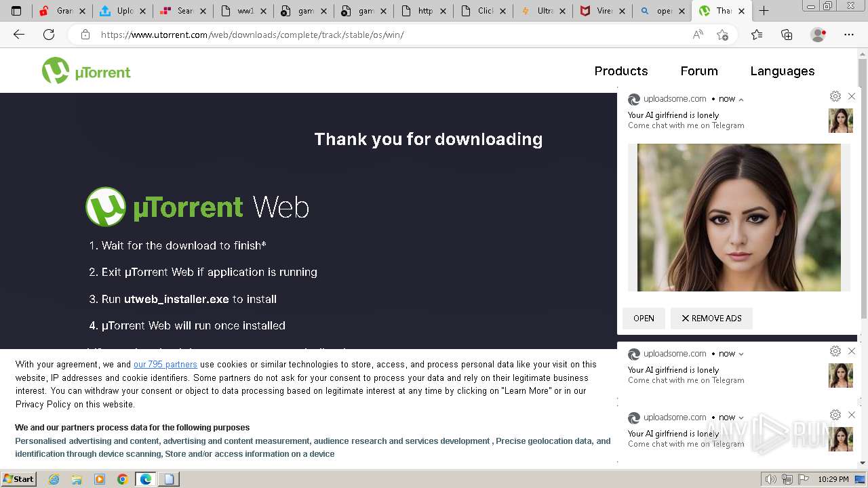Image resolution: width=868 pixels, height=488 pixels.
Task: Open the Products menu
Action: [621, 71]
